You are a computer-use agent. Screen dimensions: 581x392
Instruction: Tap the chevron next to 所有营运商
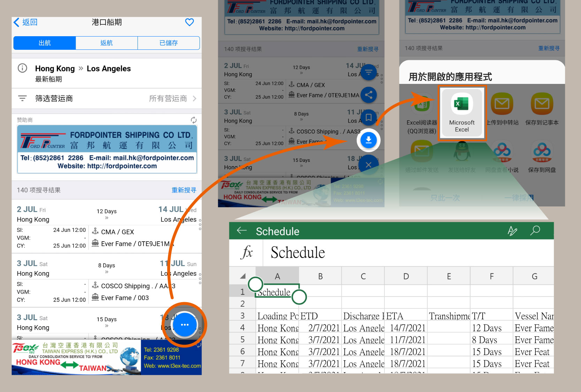click(x=194, y=99)
